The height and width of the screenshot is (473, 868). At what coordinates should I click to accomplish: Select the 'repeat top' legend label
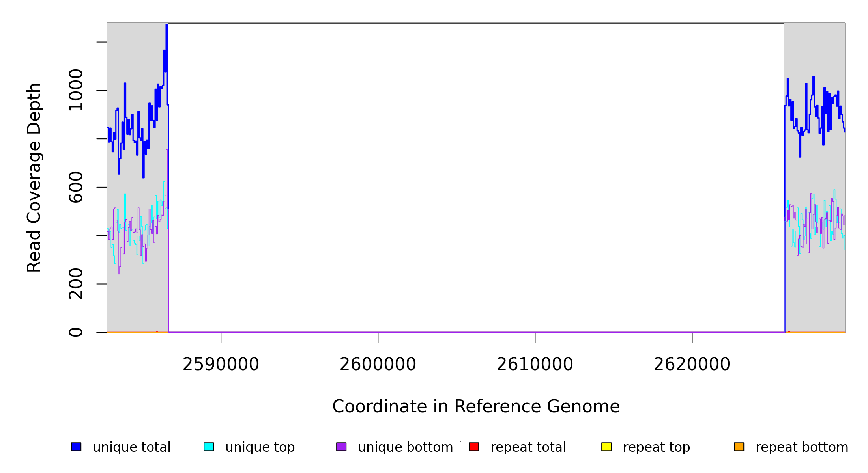tap(657, 447)
